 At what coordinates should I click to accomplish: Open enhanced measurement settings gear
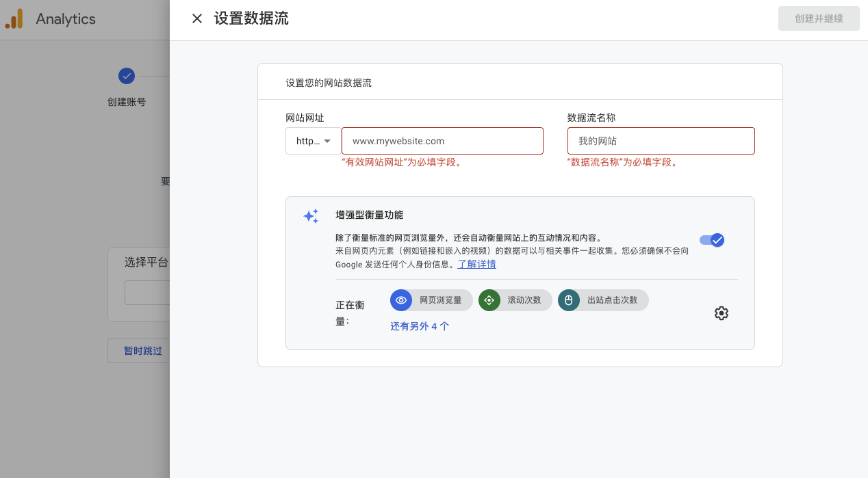(x=722, y=313)
